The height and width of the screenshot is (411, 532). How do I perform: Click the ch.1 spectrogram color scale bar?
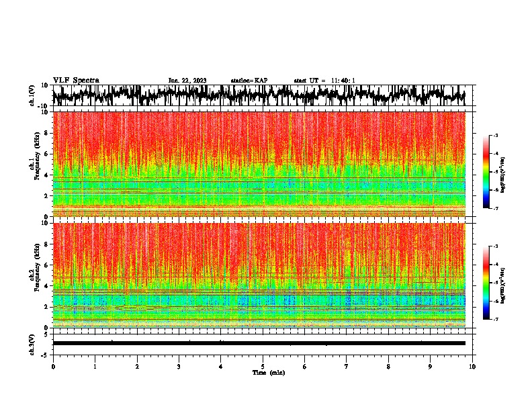tap(486, 172)
